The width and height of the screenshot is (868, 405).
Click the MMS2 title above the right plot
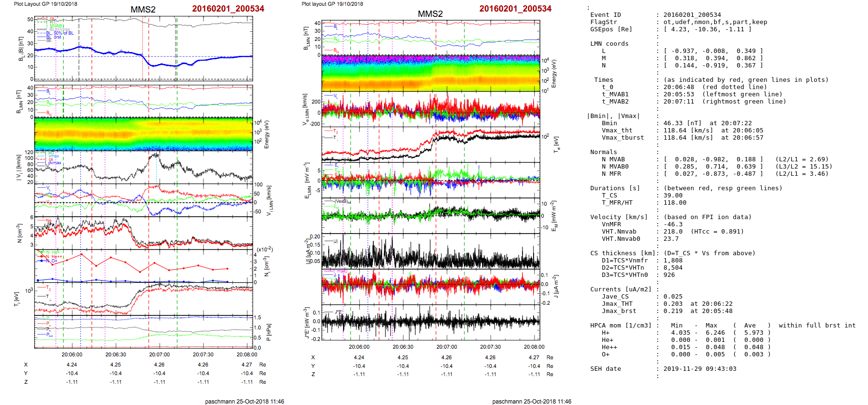(430, 14)
